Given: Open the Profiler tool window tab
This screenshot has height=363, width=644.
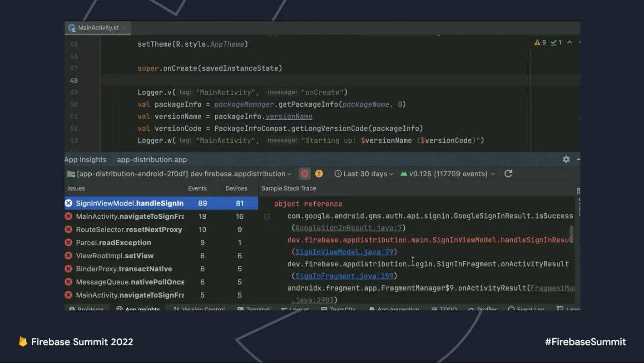Looking at the screenshot, I should [x=482, y=309].
